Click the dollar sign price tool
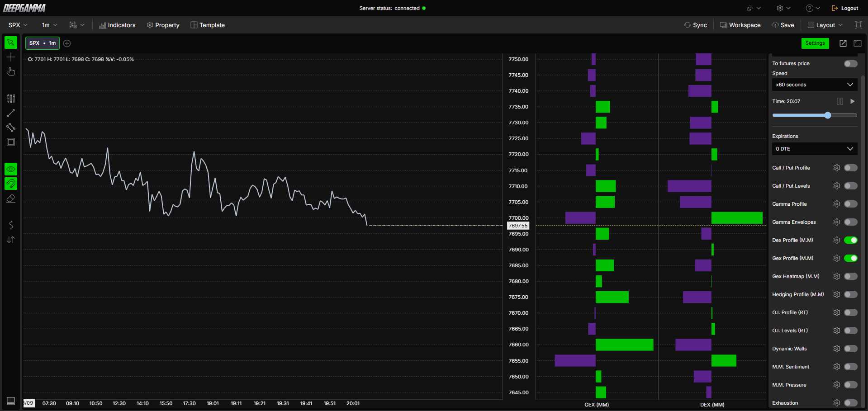 [x=11, y=225]
